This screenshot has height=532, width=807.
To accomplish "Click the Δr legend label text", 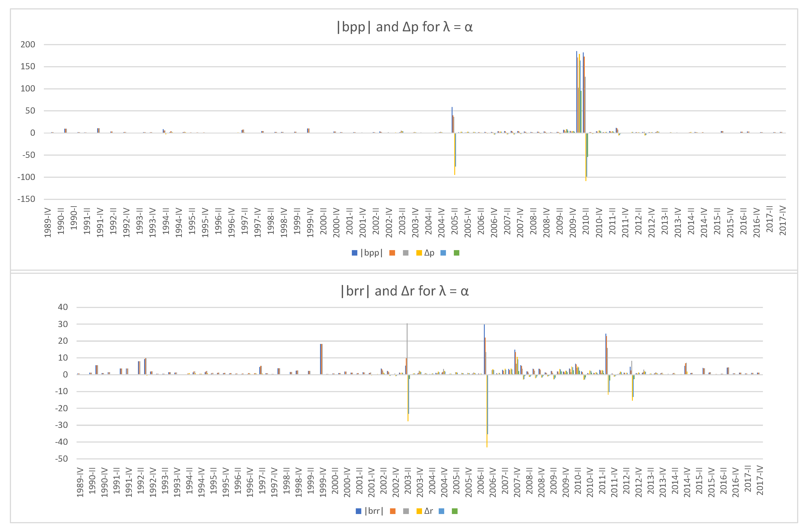I will tap(428, 511).
